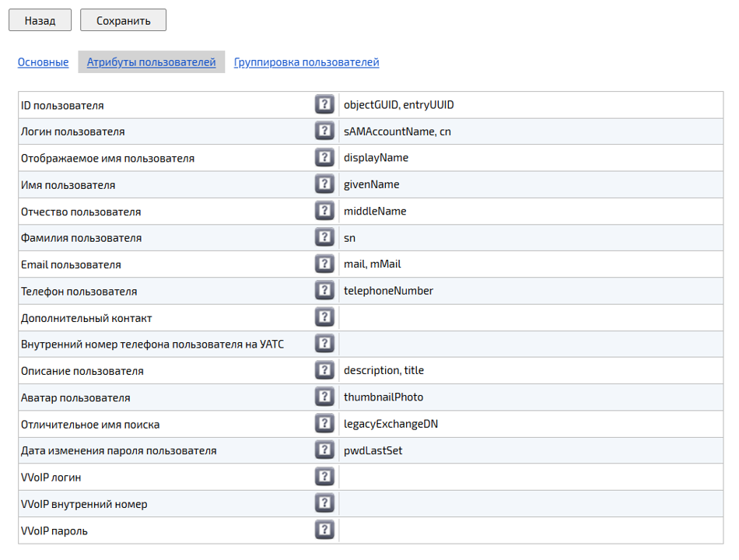Image resolution: width=739 pixels, height=560 pixels.
Task: Open help for Телефон пользователя
Action: [324, 291]
